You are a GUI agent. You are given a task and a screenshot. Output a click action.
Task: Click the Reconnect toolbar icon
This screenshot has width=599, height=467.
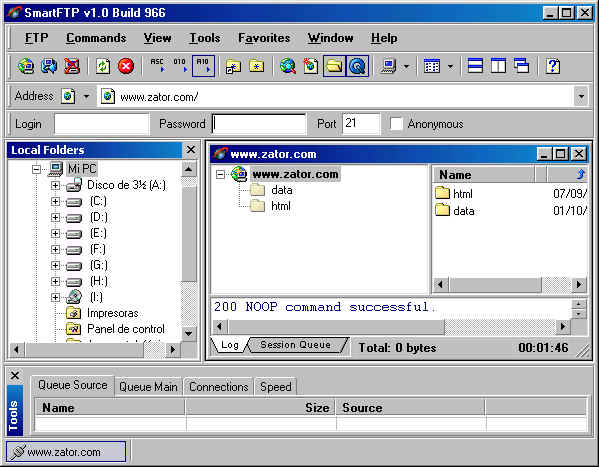point(49,66)
